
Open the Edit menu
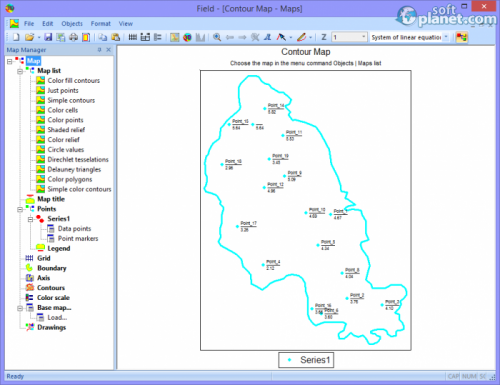pyautogui.click(x=48, y=24)
